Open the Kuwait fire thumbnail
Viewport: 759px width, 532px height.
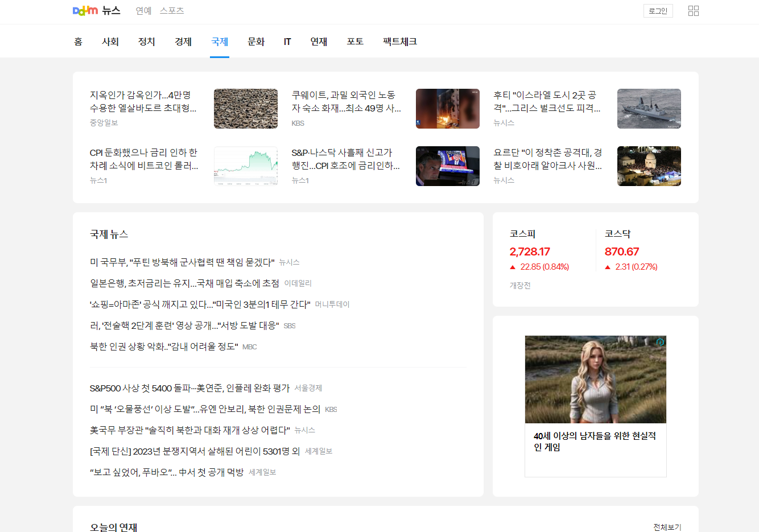click(448, 109)
